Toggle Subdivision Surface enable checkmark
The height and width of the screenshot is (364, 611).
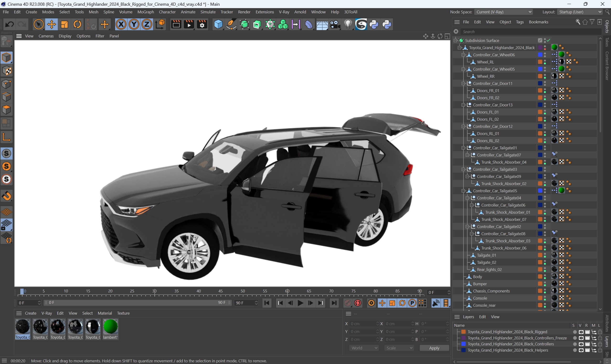point(549,40)
